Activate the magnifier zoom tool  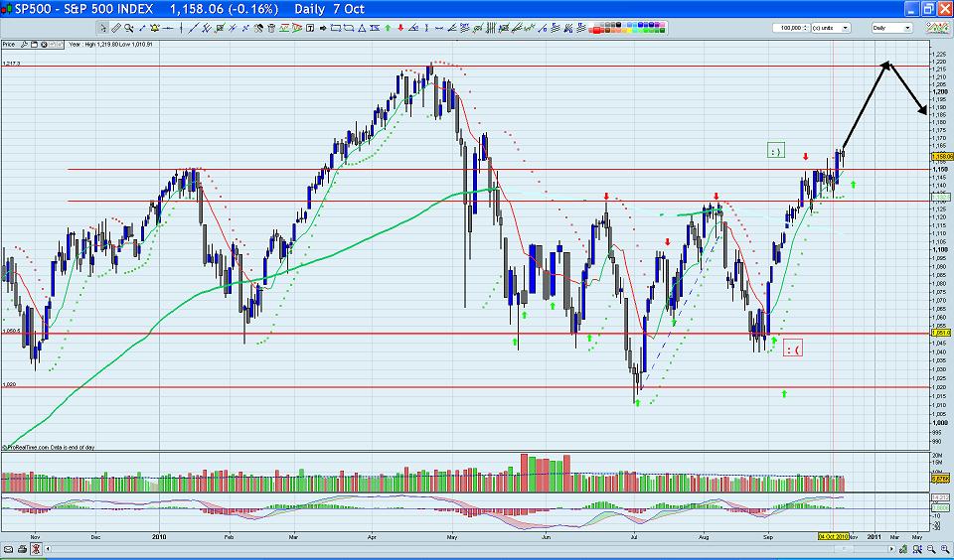pyautogui.click(x=129, y=28)
